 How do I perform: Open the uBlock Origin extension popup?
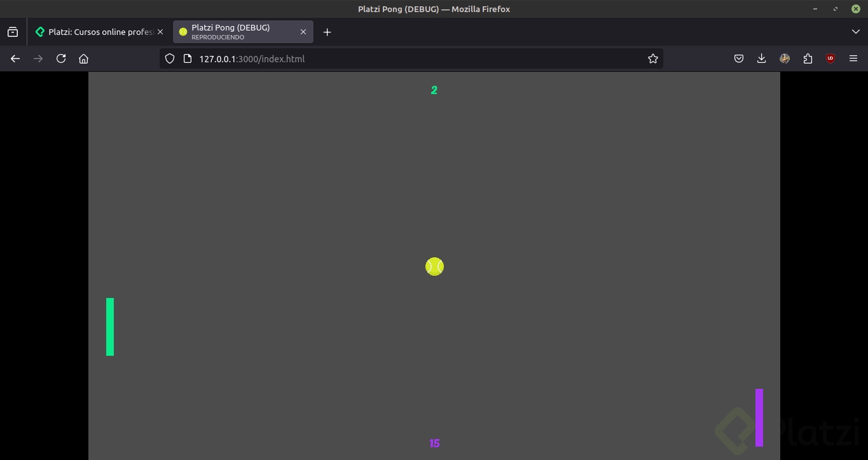[x=830, y=58]
